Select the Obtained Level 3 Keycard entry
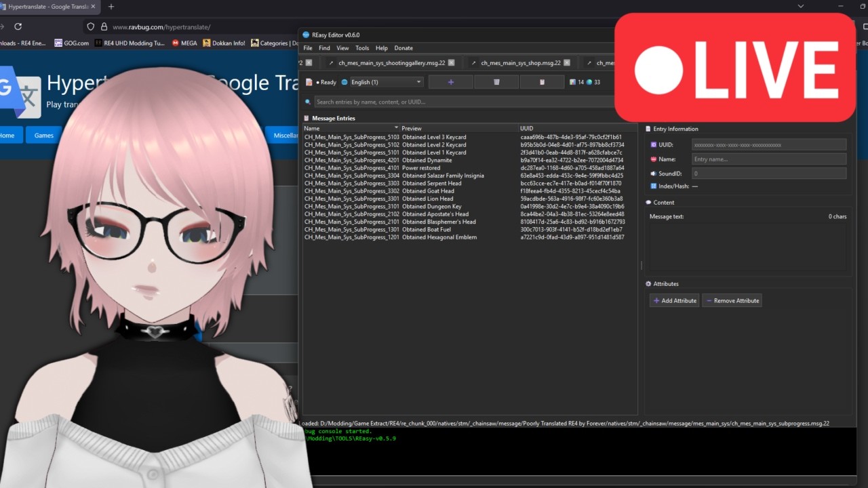 [x=470, y=137]
